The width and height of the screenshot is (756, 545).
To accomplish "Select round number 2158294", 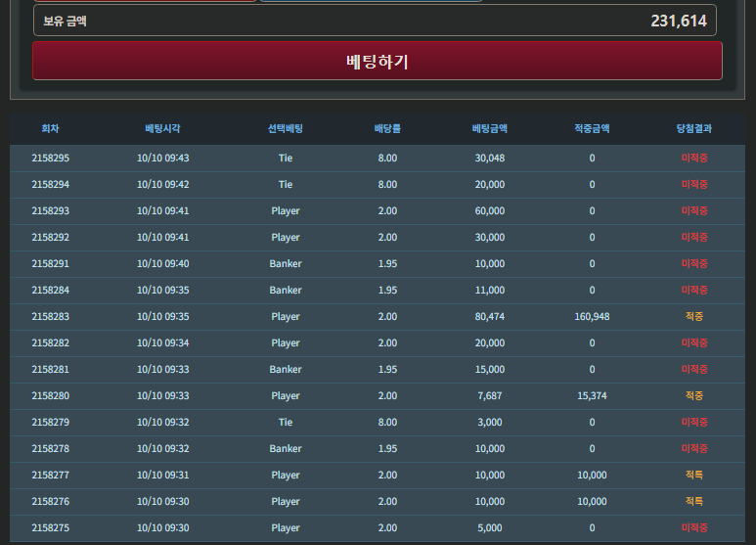I will click(51, 185).
